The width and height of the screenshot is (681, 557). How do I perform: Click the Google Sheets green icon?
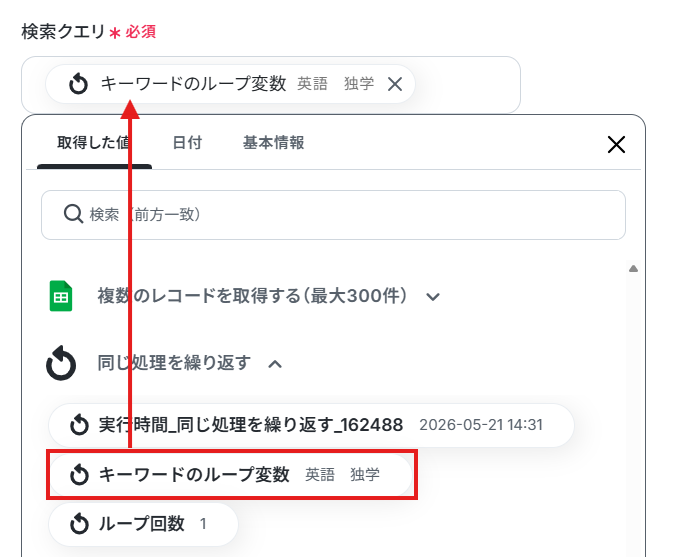(61, 296)
